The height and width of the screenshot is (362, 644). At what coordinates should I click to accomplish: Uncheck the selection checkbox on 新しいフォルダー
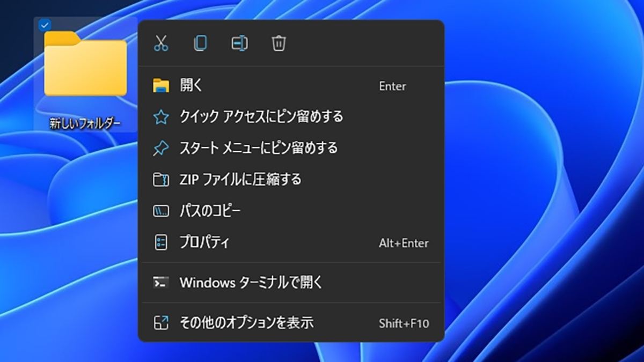point(46,24)
